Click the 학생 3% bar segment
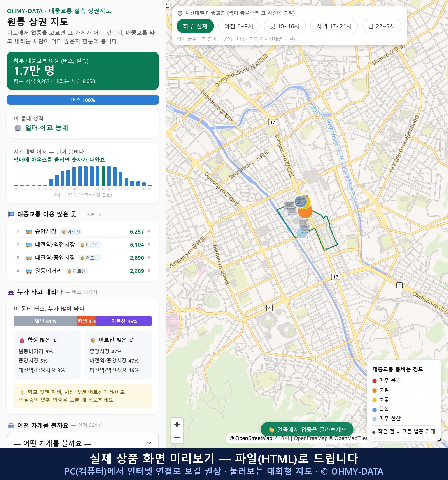Image resolution: width=448 pixels, height=480 pixels. (86, 321)
